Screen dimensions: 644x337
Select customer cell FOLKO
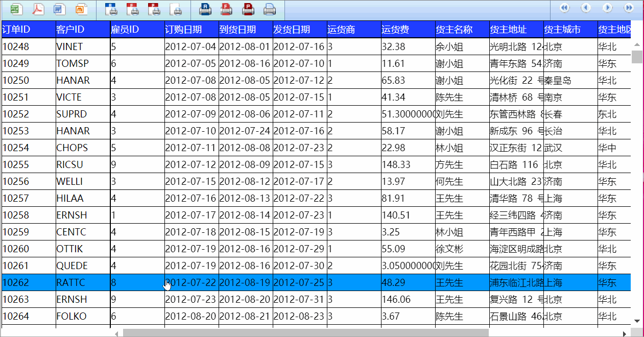pyautogui.click(x=83, y=316)
